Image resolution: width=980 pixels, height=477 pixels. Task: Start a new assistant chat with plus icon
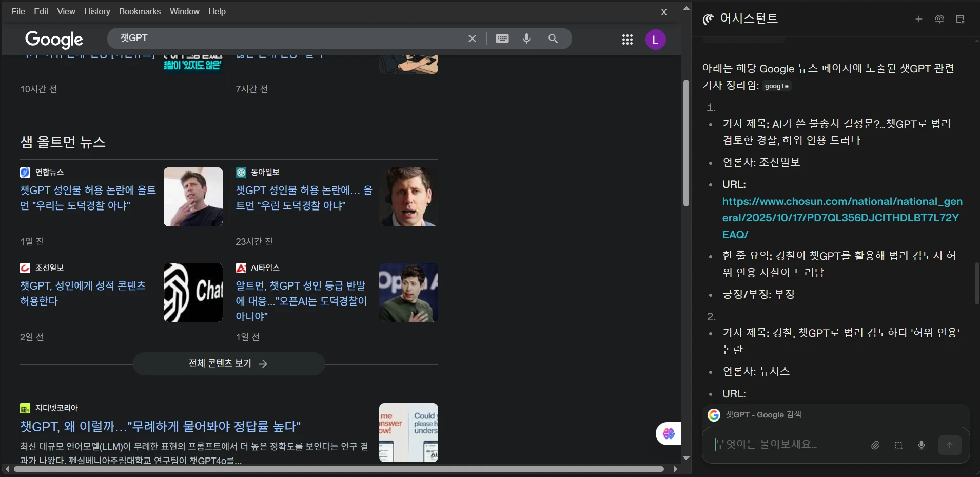(918, 19)
